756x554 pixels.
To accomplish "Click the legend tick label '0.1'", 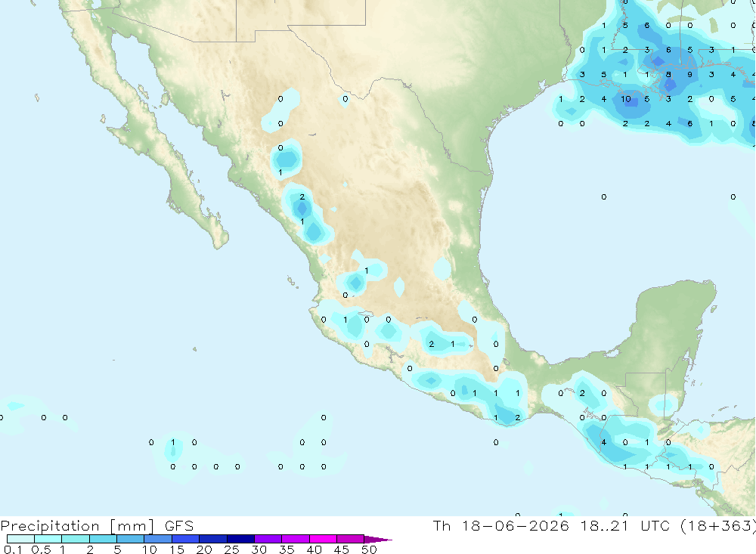I will click(12, 549).
